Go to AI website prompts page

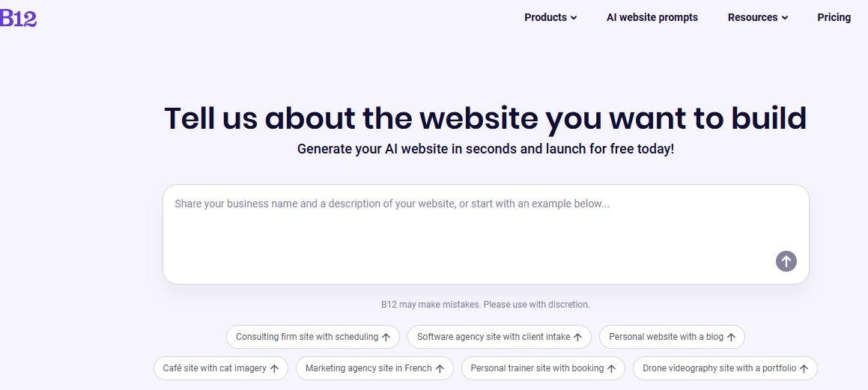click(652, 17)
